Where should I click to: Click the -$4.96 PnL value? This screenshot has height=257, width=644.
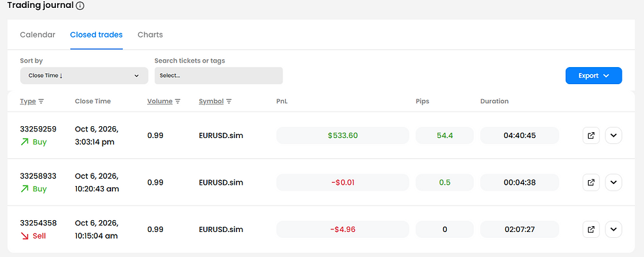click(x=342, y=229)
